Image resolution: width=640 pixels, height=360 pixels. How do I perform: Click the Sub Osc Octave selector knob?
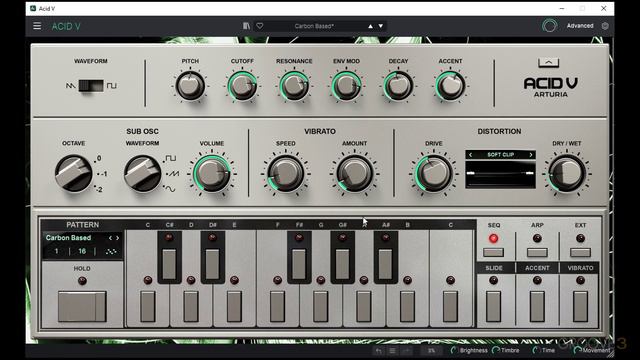[x=74, y=173]
